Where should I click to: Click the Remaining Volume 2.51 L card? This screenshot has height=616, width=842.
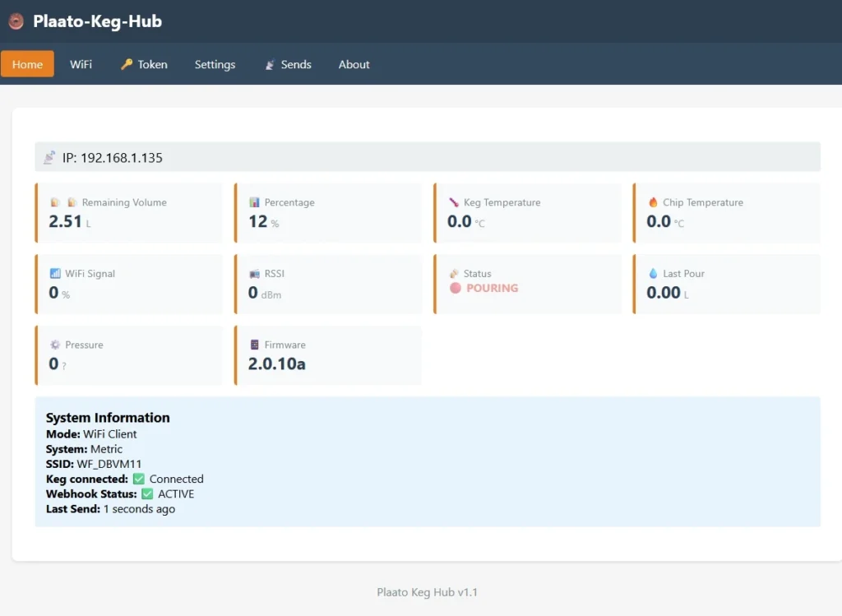[x=128, y=213]
